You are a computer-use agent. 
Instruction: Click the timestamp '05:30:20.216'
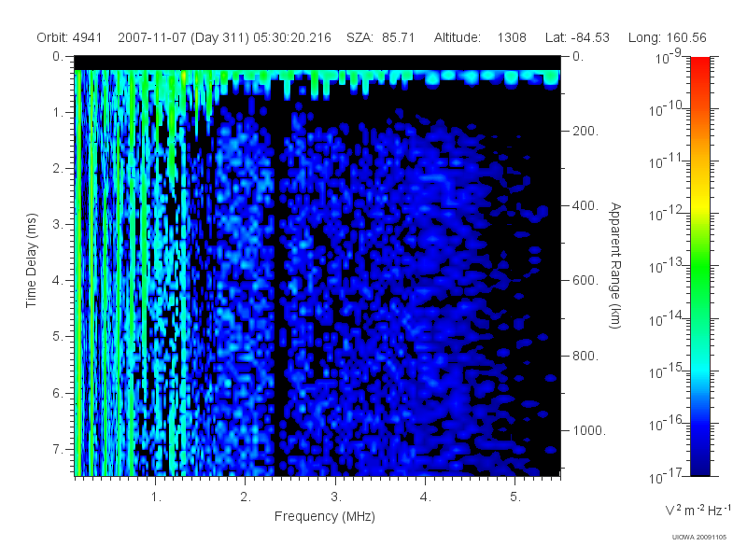click(292, 37)
